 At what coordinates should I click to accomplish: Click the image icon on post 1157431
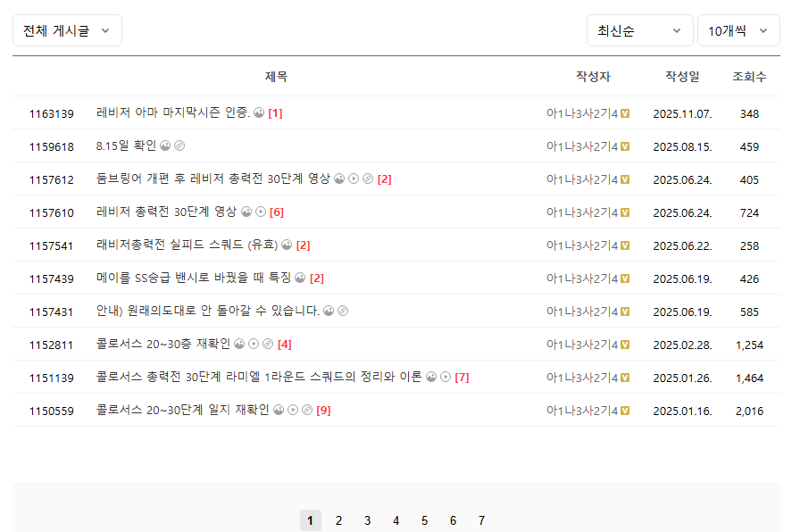tap(329, 311)
